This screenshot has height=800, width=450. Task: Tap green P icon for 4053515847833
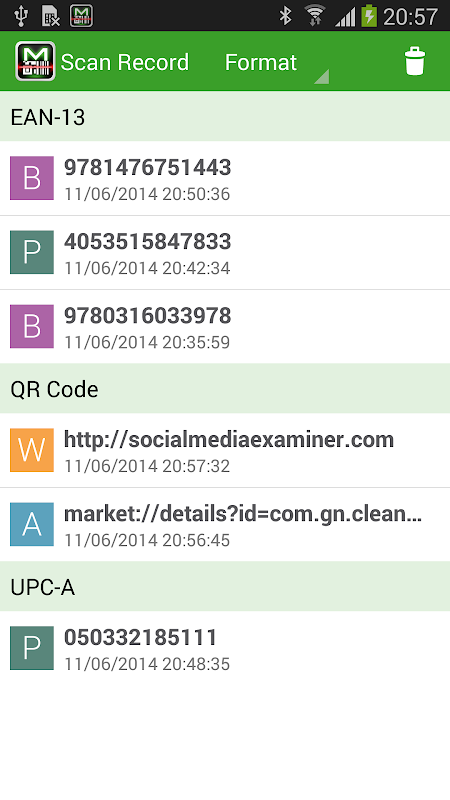pyautogui.click(x=32, y=252)
